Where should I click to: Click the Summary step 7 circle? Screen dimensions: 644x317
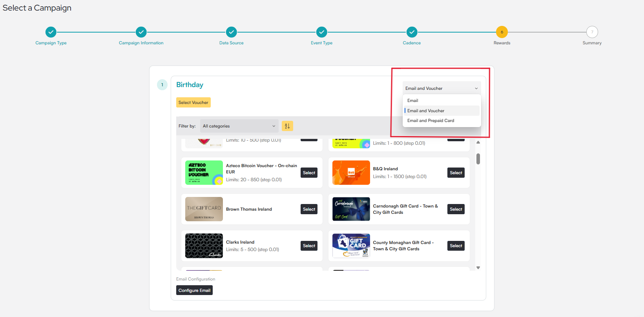pos(592,32)
